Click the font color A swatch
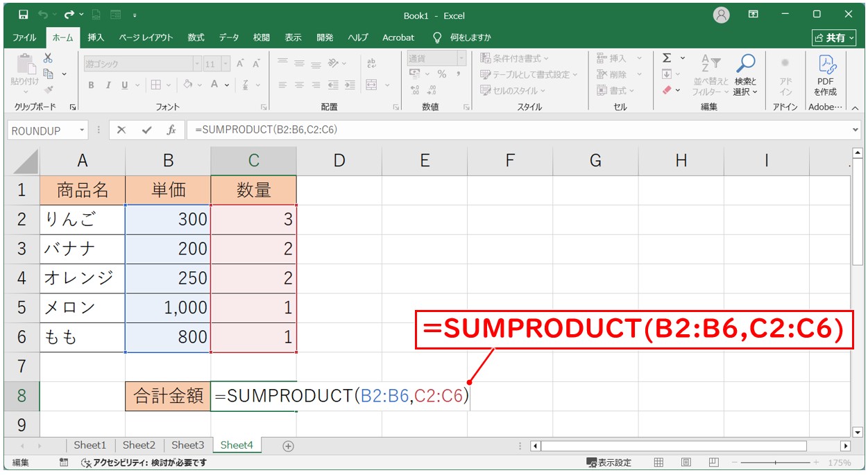 click(x=215, y=85)
